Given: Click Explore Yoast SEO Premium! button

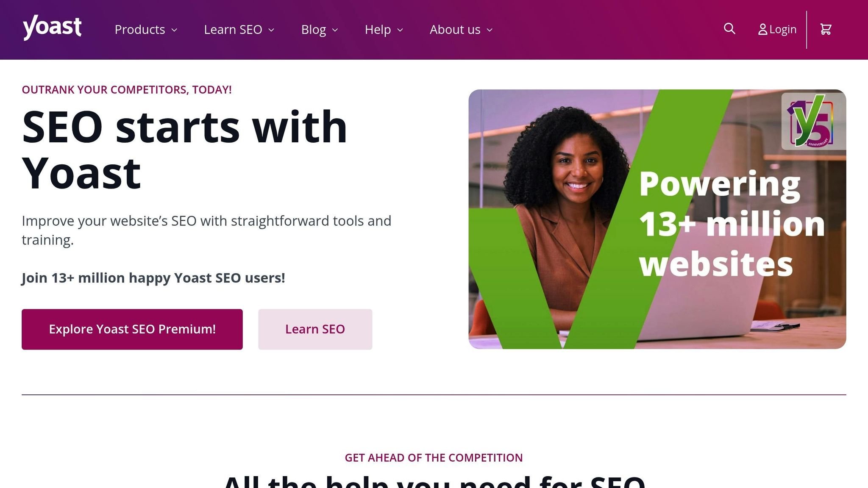Looking at the screenshot, I should (x=132, y=329).
